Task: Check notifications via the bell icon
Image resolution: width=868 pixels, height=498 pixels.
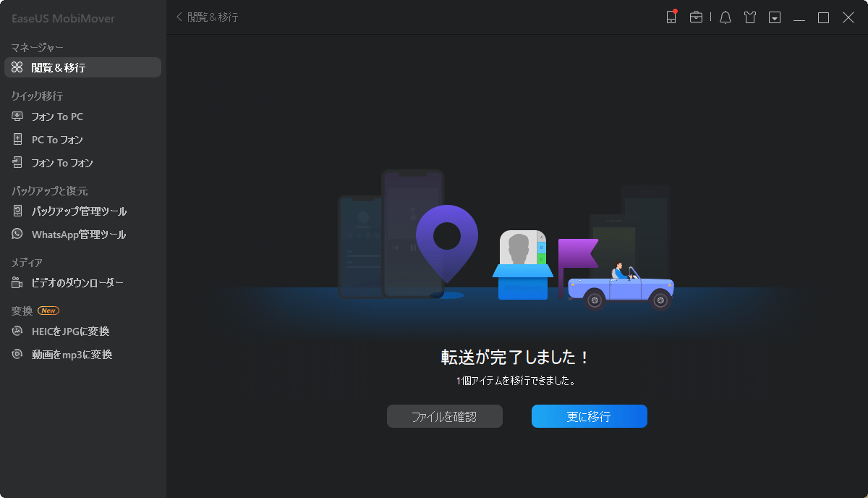Action: 725,17
